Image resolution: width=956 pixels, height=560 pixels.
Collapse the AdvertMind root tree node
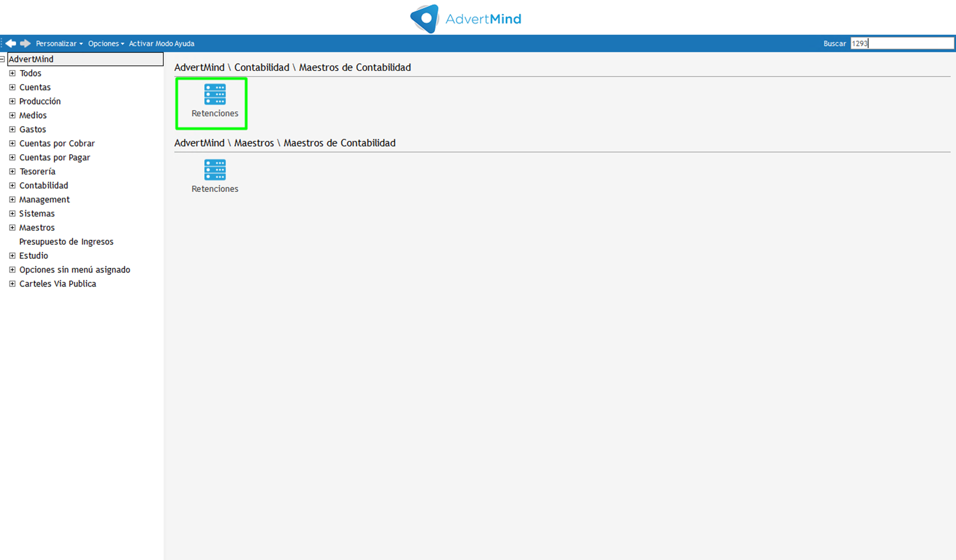tap(3, 59)
